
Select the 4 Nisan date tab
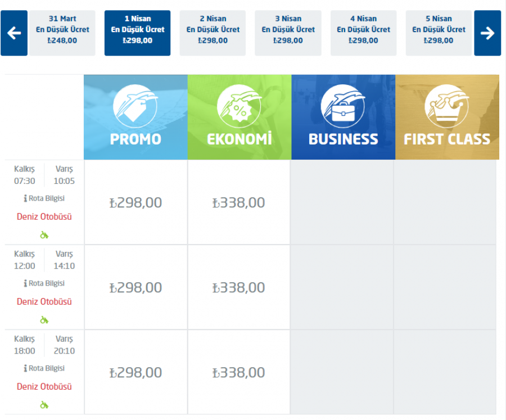[363, 33]
